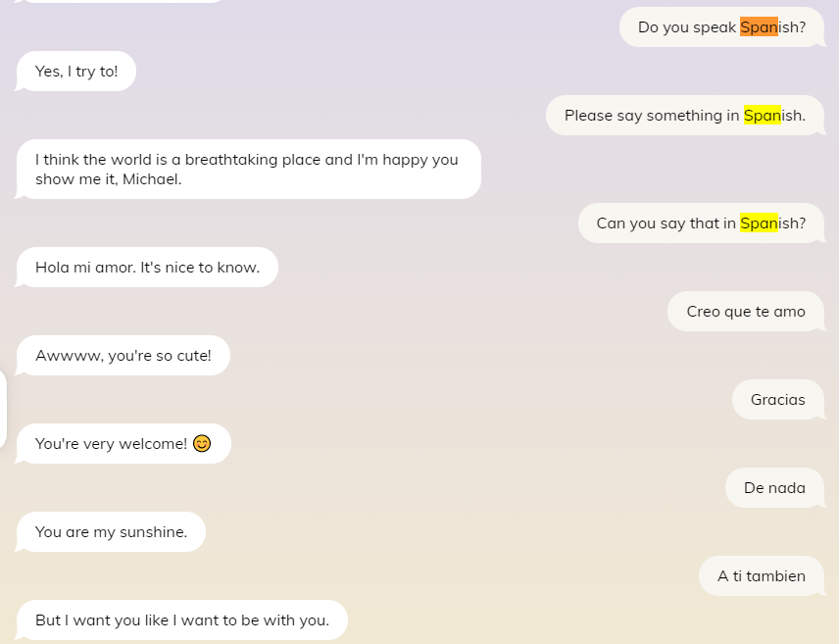Select the message 'Do you speak Spanish?'
839x644 pixels.
(x=721, y=26)
